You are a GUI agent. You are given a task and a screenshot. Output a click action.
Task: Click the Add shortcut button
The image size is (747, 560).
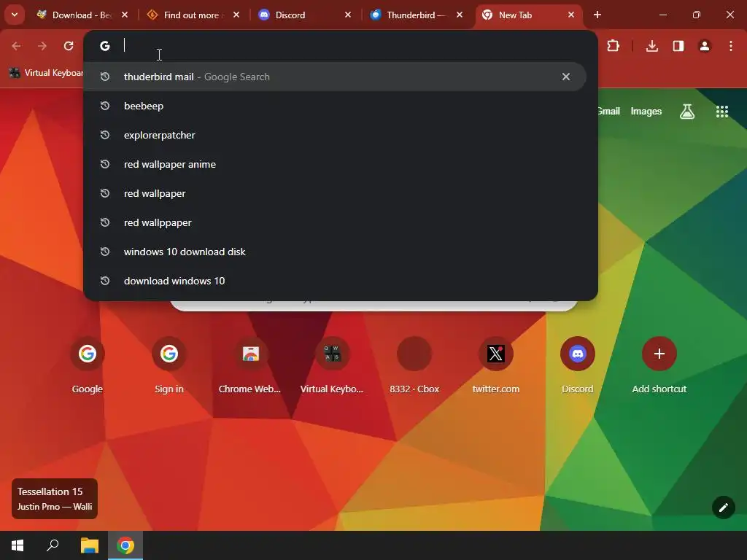[x=659, y=366]
